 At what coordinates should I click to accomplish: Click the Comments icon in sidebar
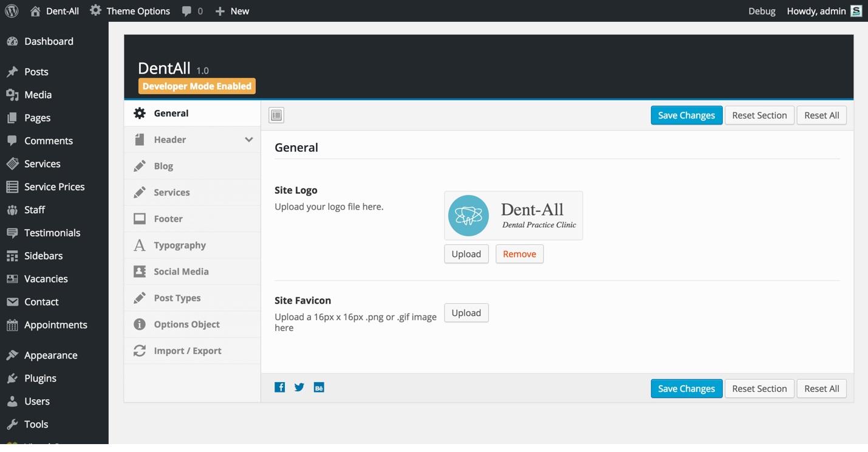(x=12, y=141)
